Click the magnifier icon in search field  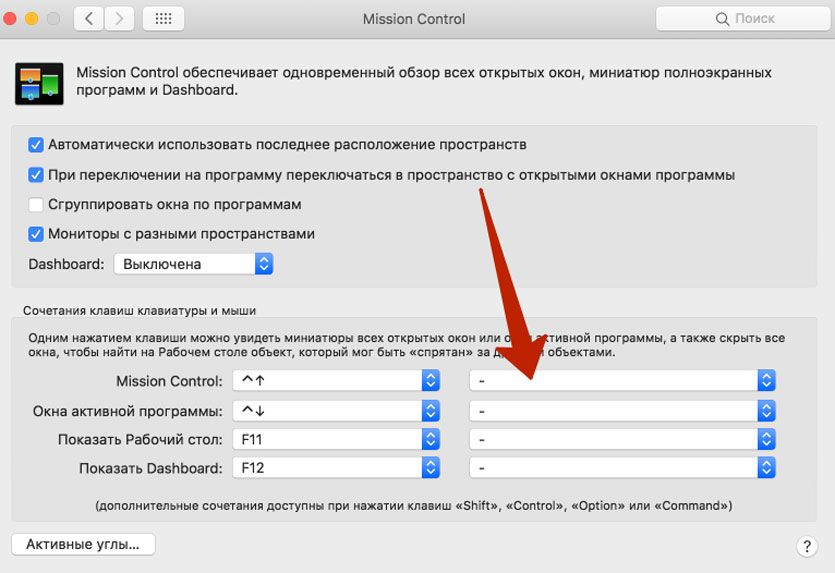[x=722, y=19]
